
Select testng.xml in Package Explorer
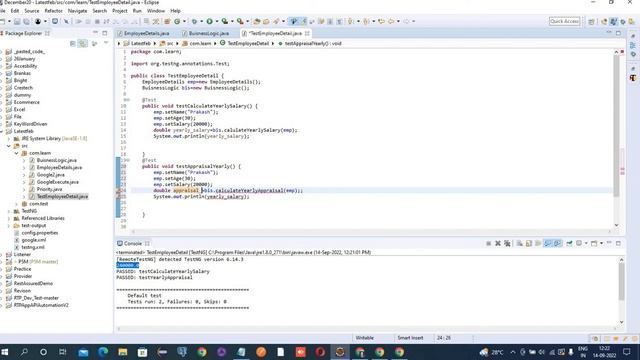point(33,247)
